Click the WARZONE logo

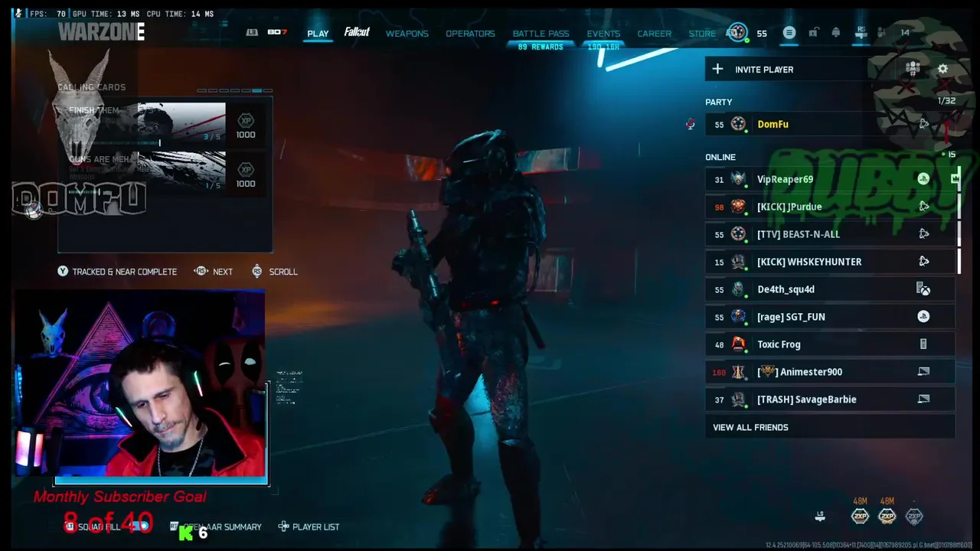[101, 32]
